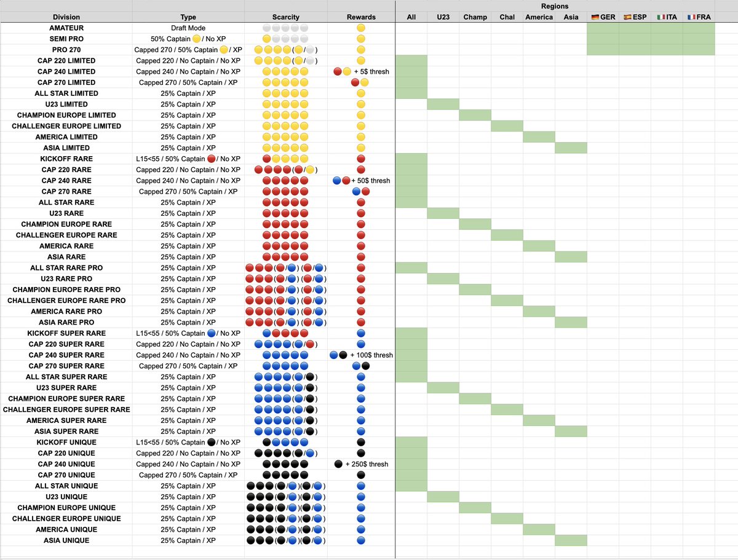The height and width of the screenshot is (560, 738).
Task: Click the German flag in the Regions header
Action: tap(595, 17)
